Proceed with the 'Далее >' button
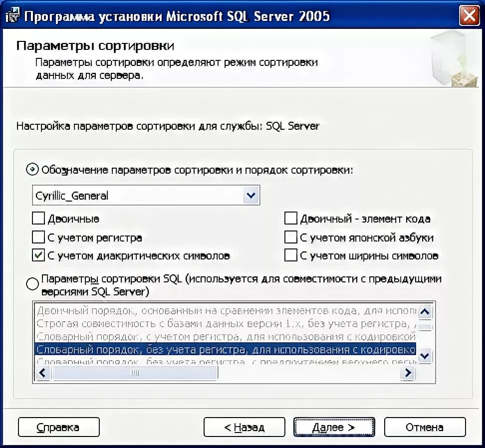 pos(334,427)
